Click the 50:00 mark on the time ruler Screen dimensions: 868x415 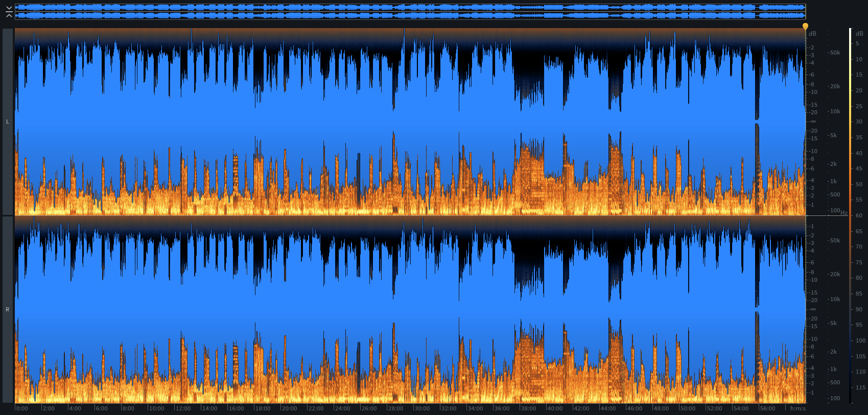click(688, 408)
